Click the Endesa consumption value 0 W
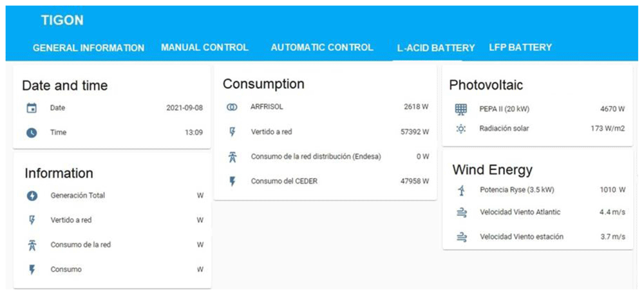Image resolution: width=644 pixels, height=295 pixels. coord(422,157)
